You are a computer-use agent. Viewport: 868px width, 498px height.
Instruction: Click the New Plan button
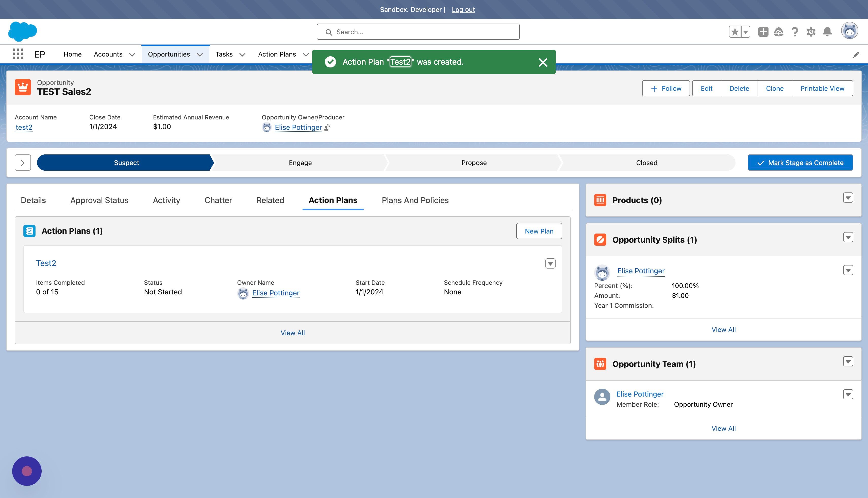tap(539, 231)
